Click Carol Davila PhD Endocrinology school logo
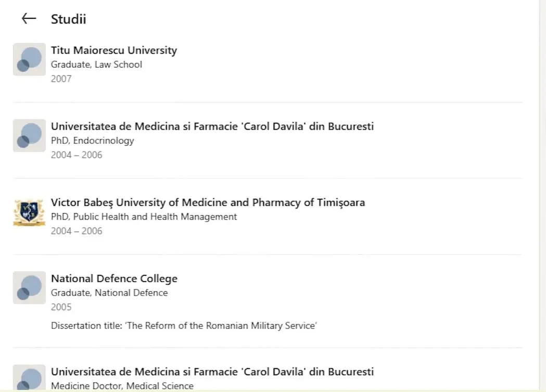 (x=29, y=135)
